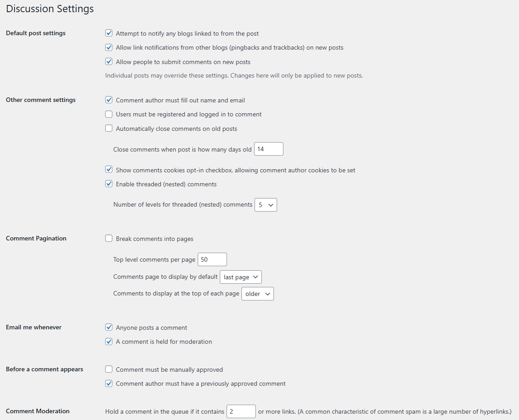Enable 'Users must be registered and logged in'
This screenshot has height=420, width=519.
pyautogui.click(x=109, y=114)
